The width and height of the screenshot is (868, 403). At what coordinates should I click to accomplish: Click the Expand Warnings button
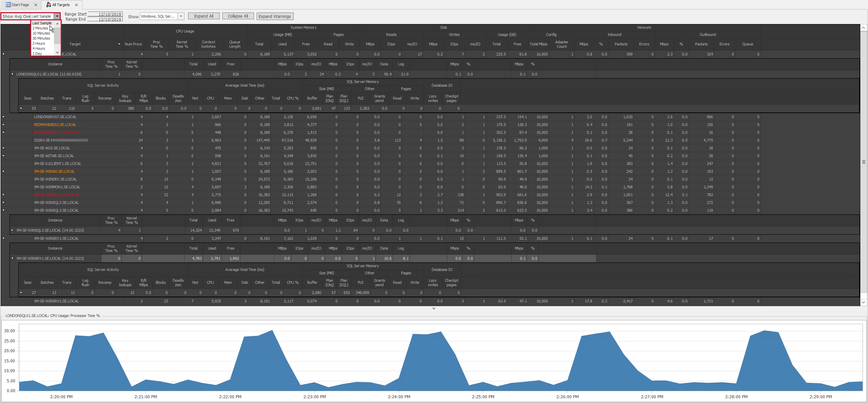tap(275, 16)
